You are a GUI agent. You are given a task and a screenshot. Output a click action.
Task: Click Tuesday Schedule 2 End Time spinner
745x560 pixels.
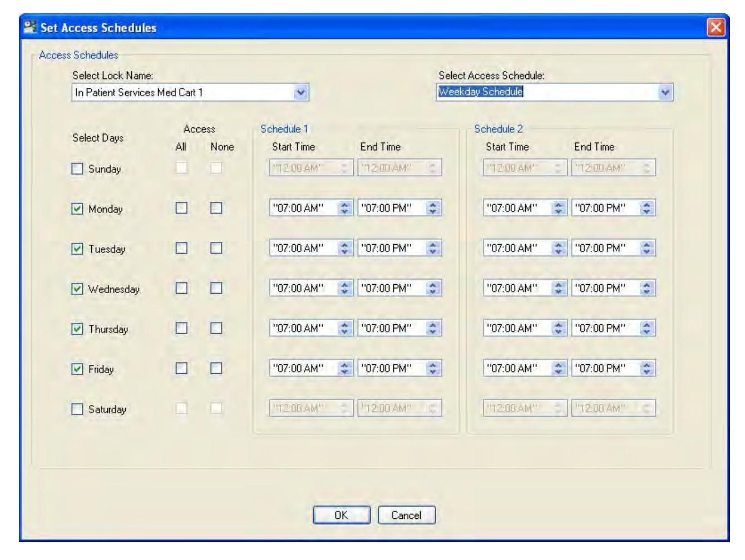click(x=647, y=248)
